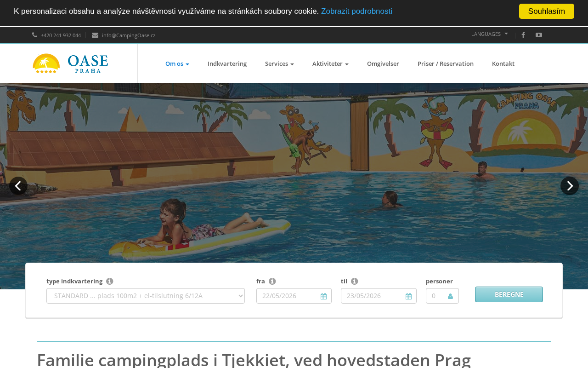Click the info icon next to type indkvartering

click(110, 281)
